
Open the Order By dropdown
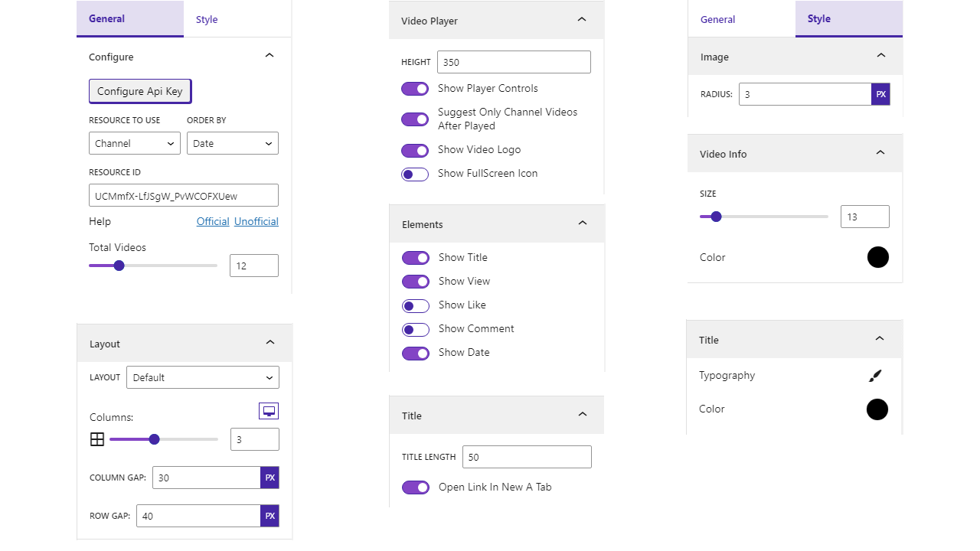tap(233, 143)
